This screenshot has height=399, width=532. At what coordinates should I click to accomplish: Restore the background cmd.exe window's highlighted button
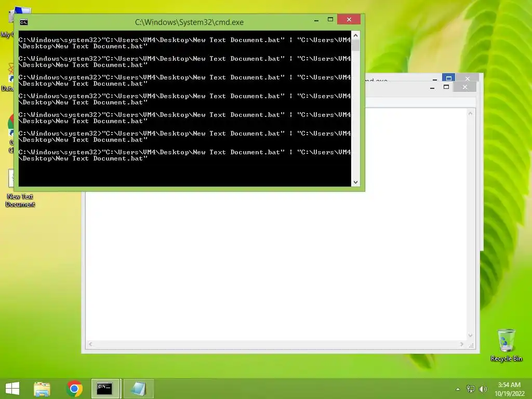pyautogui.click(x=448, y=78)
